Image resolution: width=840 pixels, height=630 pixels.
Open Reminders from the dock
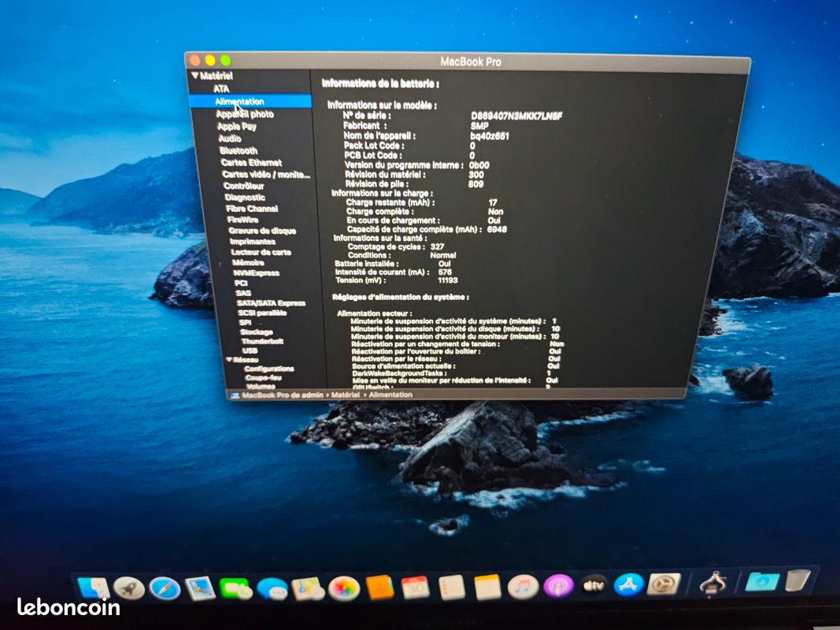tap(452, 587)
